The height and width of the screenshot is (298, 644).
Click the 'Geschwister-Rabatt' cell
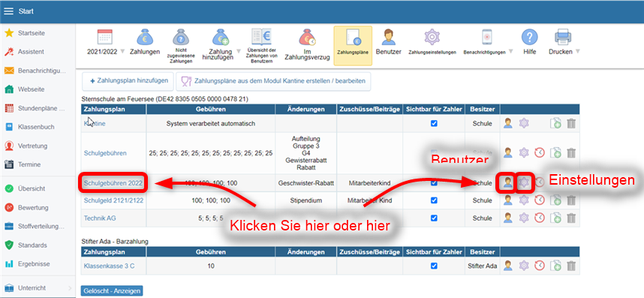(306, 183)
